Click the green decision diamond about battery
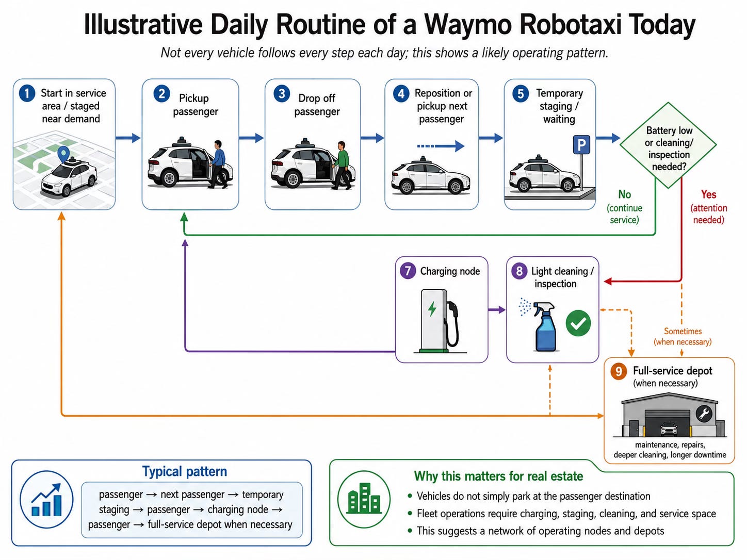The image size is (747, 560). click(668, 145)
